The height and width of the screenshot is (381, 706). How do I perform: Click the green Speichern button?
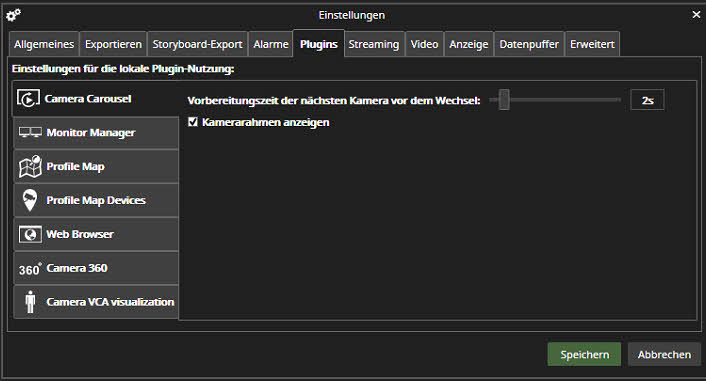click(584, 354)
